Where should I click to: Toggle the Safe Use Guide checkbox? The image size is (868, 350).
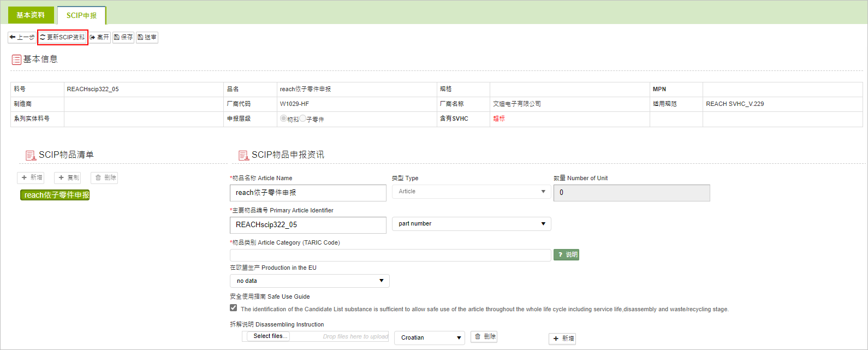(x=234, y=308)
